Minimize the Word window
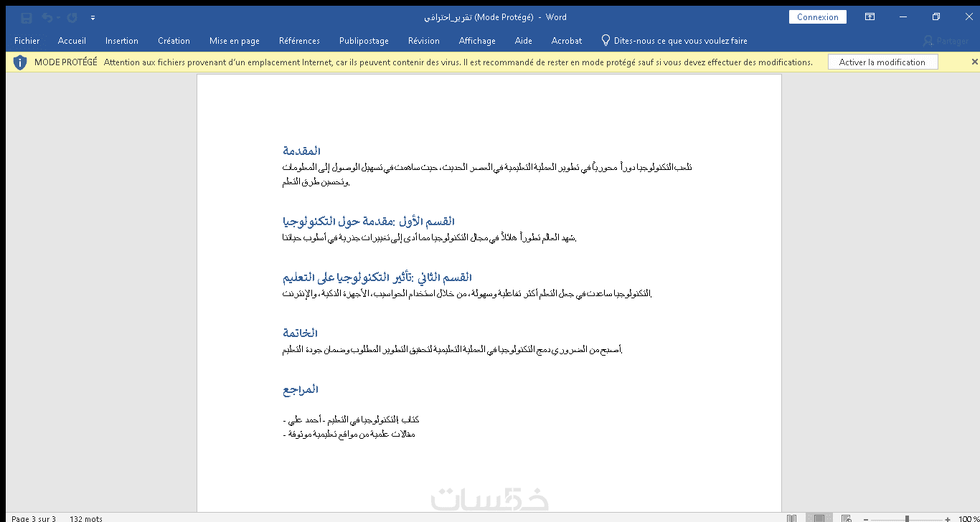 (x=903, y=17)
